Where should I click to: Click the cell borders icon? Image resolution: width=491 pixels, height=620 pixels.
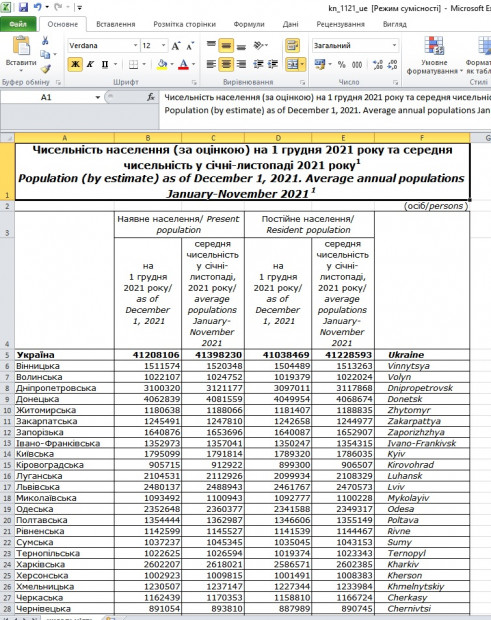click(x=134, y=64)
